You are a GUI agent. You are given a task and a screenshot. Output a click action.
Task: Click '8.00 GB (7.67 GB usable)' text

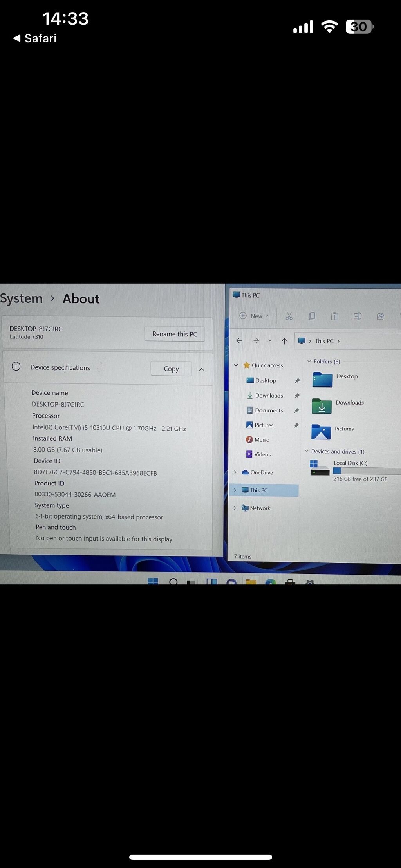click(x=68, y=450)
